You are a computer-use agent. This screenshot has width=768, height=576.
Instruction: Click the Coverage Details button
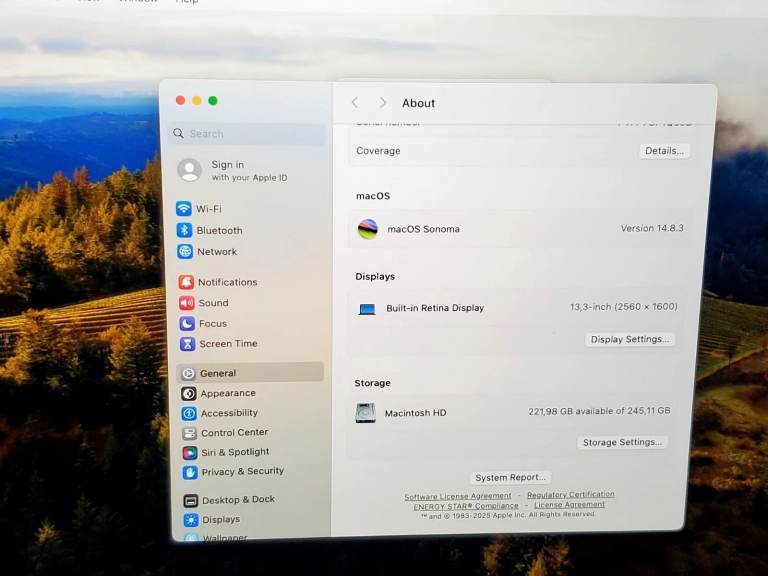664,151
